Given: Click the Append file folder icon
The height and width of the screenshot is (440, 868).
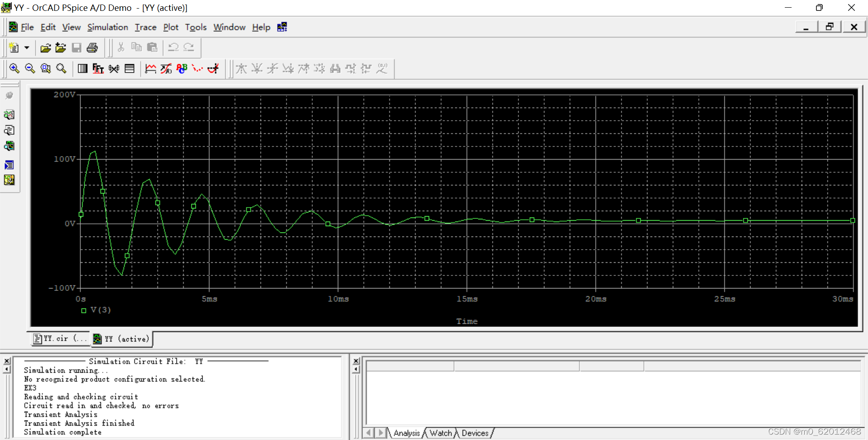Looking at the screenshot, I should (61, 47).
